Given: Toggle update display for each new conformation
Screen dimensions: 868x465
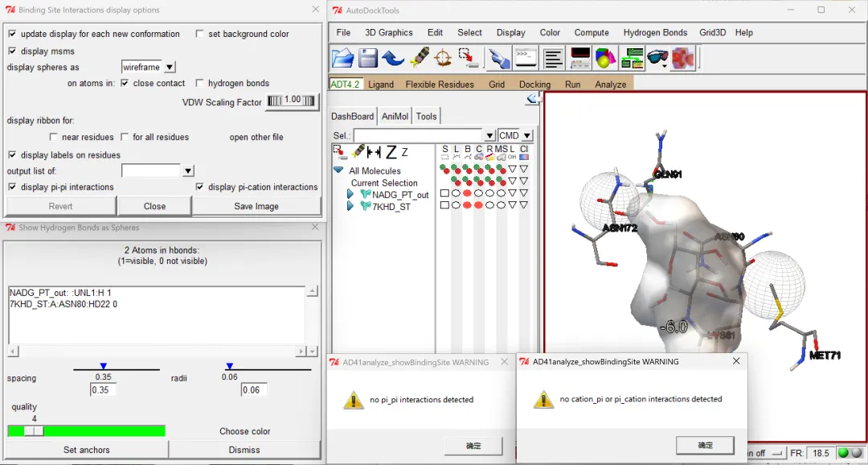Looking at the screenshot, I should point(12,34).
